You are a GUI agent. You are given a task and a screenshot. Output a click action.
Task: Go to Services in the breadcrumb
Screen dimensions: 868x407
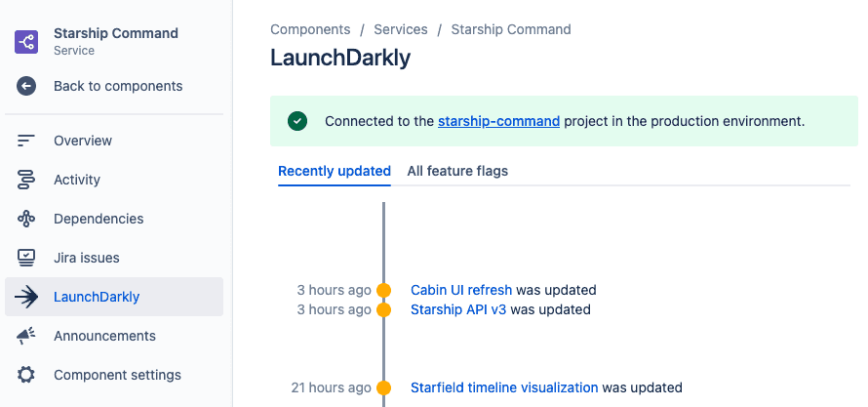[x=401, y=29]
